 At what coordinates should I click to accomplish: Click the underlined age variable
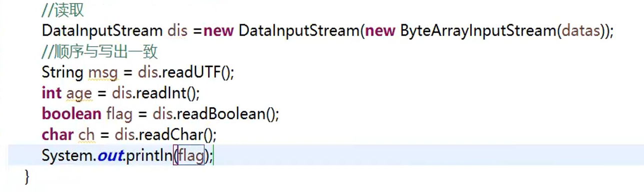(78, 94)
